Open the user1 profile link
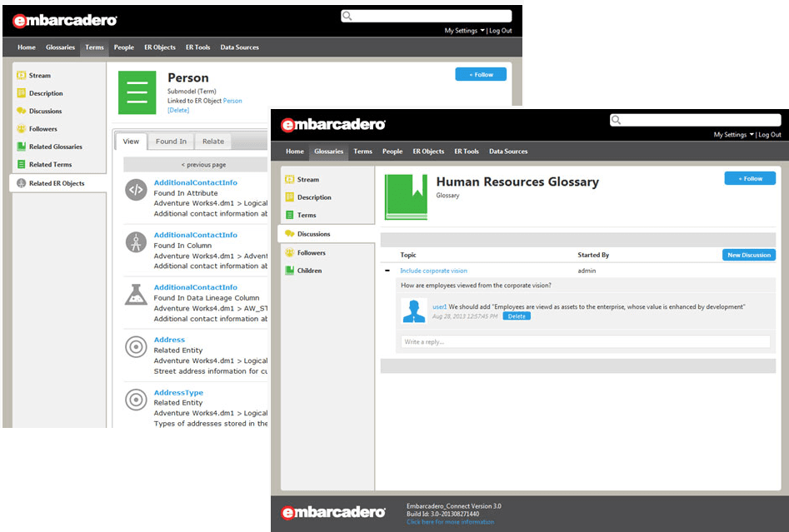This screenshot has width=789, height=532. click(439, 306)
